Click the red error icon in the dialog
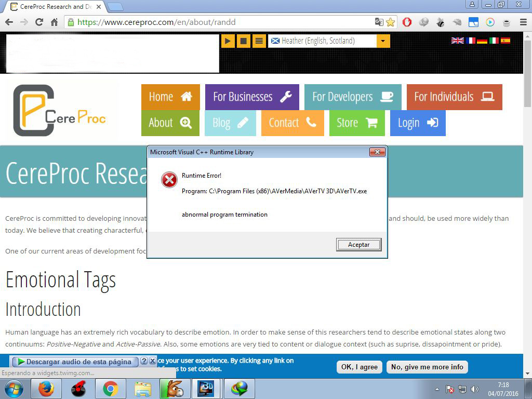 [169, 179]
